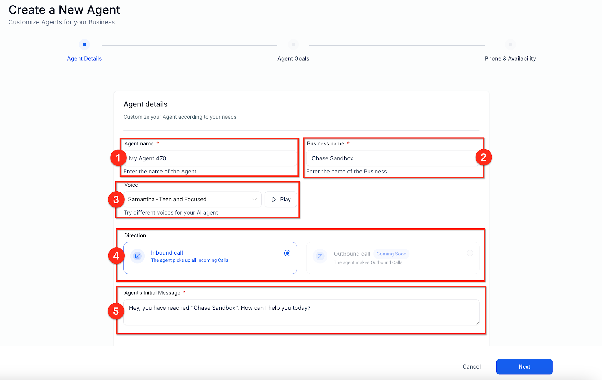This screenshot has height=380, width=602.
Task: Click the Coming Soon badge on Outbound call
Action: pos(390,254)
